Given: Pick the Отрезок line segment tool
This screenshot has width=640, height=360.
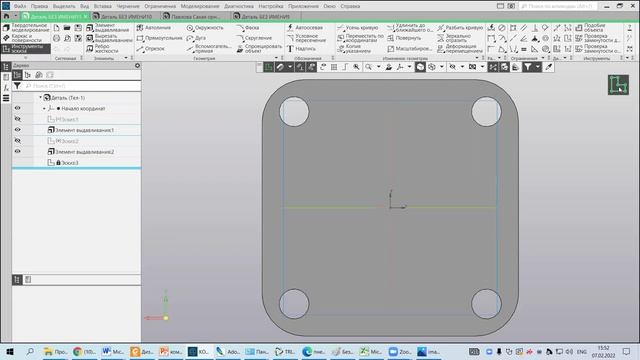Looking at the screenshot, I should click(150, 49).
